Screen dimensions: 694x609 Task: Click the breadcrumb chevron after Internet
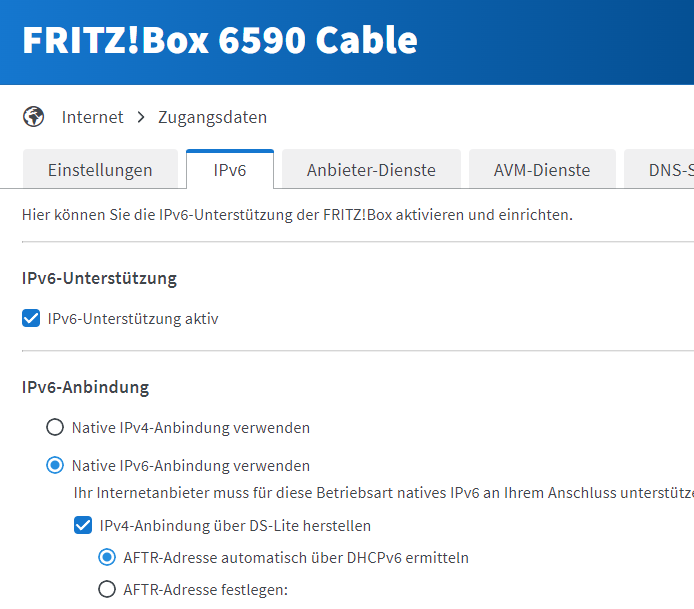(x=141, y=117)
